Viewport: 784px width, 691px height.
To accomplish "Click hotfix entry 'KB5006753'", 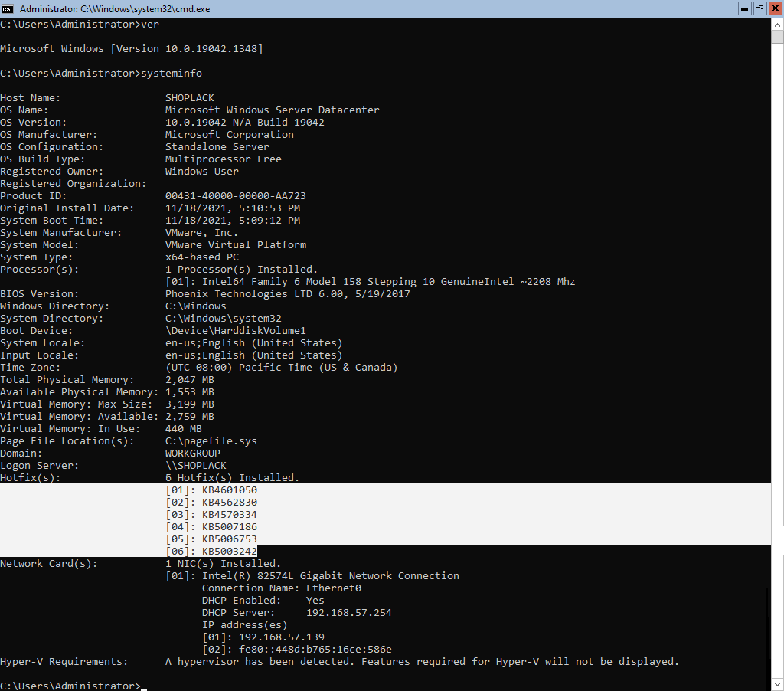I will [230, 539].
